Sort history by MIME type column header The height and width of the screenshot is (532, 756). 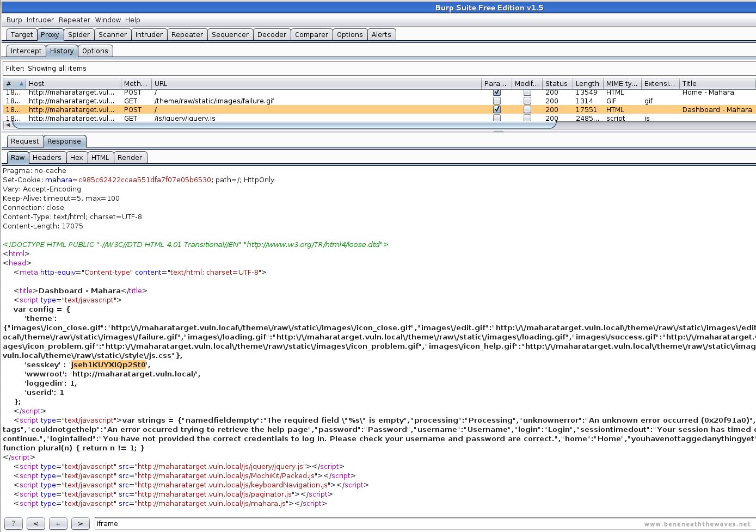[x=622, y=83]
